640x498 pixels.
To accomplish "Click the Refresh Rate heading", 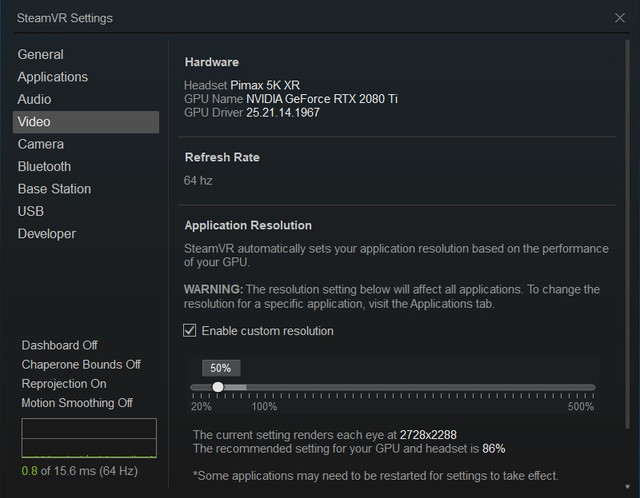I will point(222,157).
